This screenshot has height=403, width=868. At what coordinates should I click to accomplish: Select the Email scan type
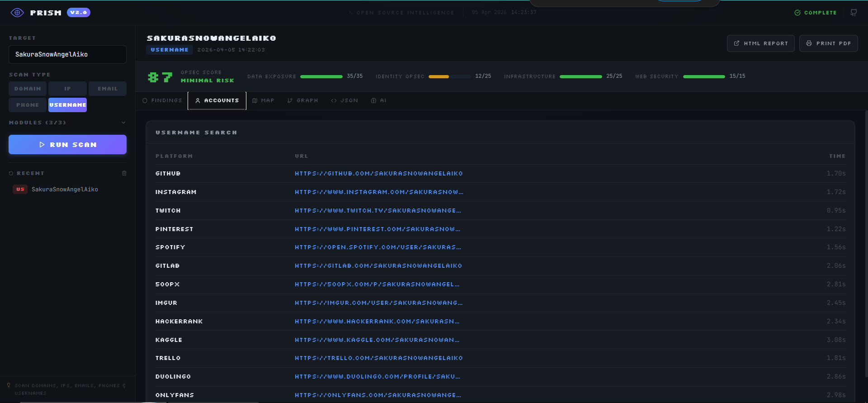108,89
